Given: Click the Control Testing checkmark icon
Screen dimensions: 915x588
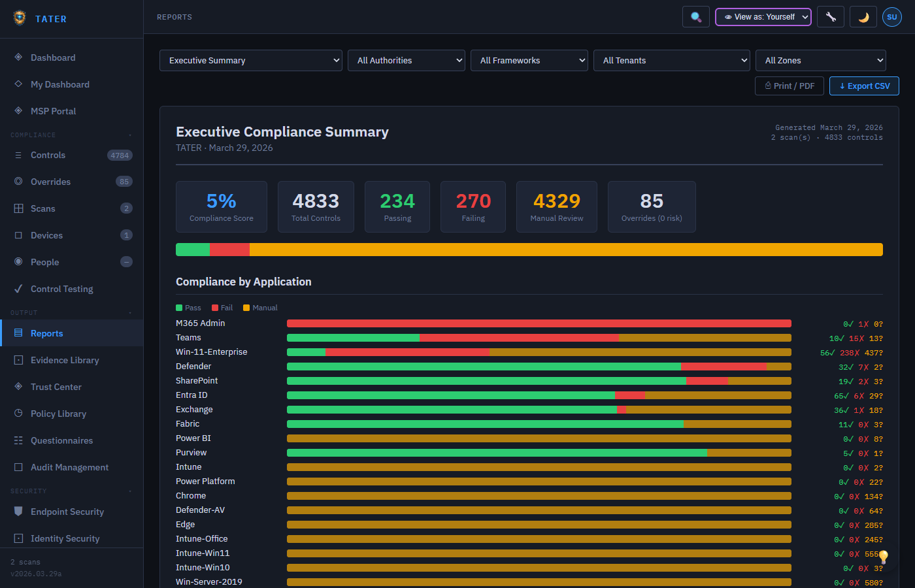Looking at the screenshot, I should pos(18,289).
